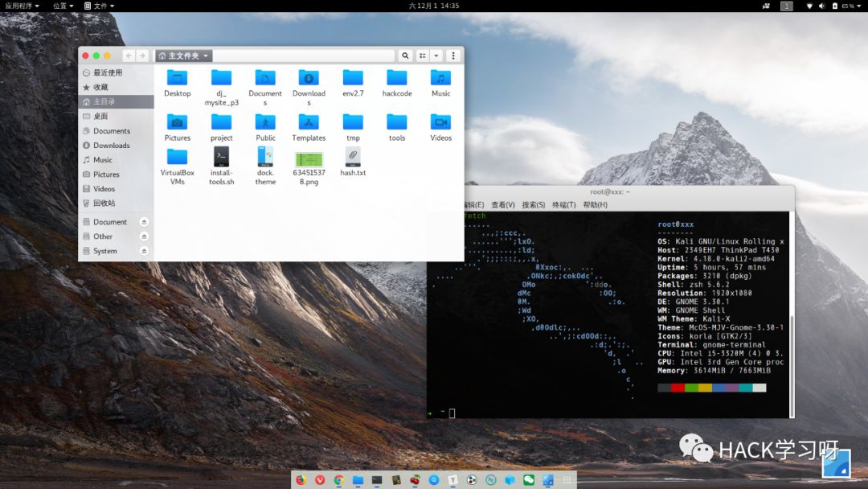Open the install-tools.sh script file
Screen dimensions: 868x489
point(221,157)
